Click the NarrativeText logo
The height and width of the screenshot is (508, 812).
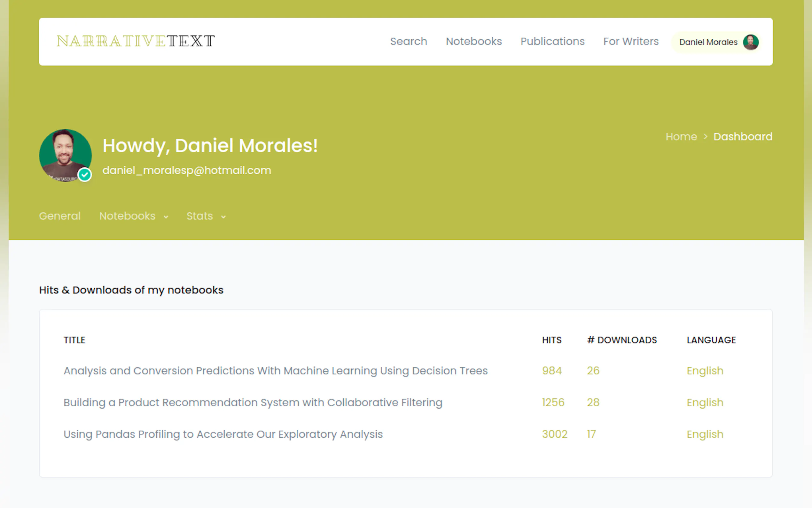136,41
